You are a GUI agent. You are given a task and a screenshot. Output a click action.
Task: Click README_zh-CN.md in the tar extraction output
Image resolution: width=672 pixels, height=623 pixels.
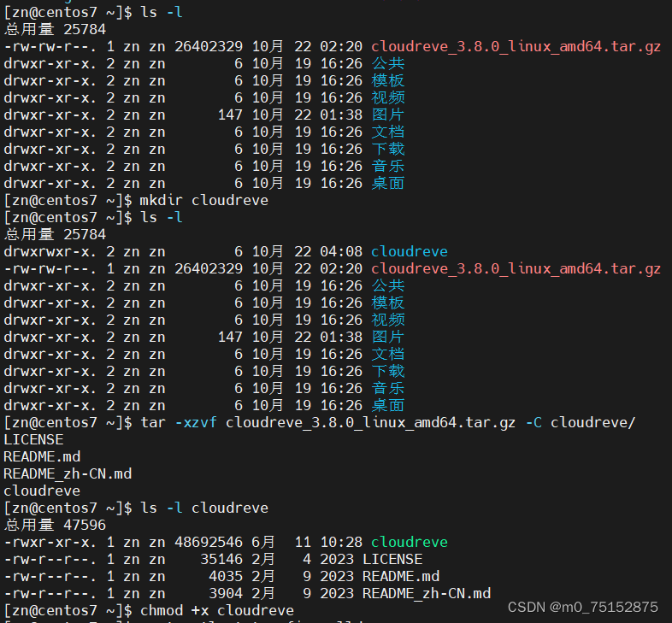tap(68, 474)
